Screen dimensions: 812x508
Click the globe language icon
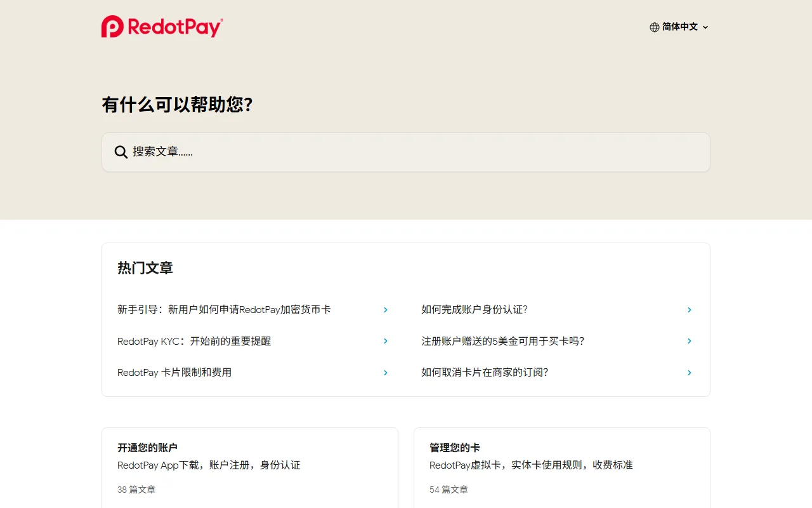tap(655, 27)
